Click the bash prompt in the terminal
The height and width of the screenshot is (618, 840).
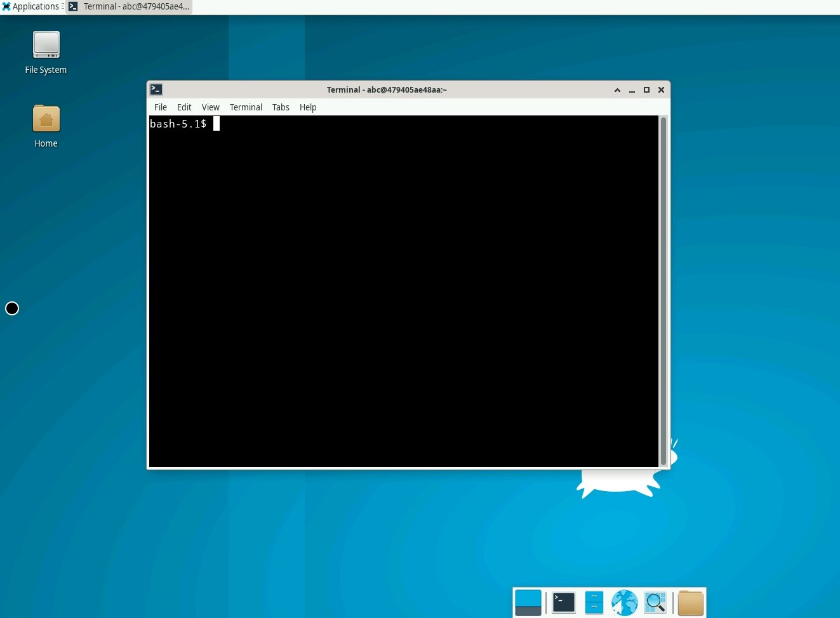pos(178,124)
